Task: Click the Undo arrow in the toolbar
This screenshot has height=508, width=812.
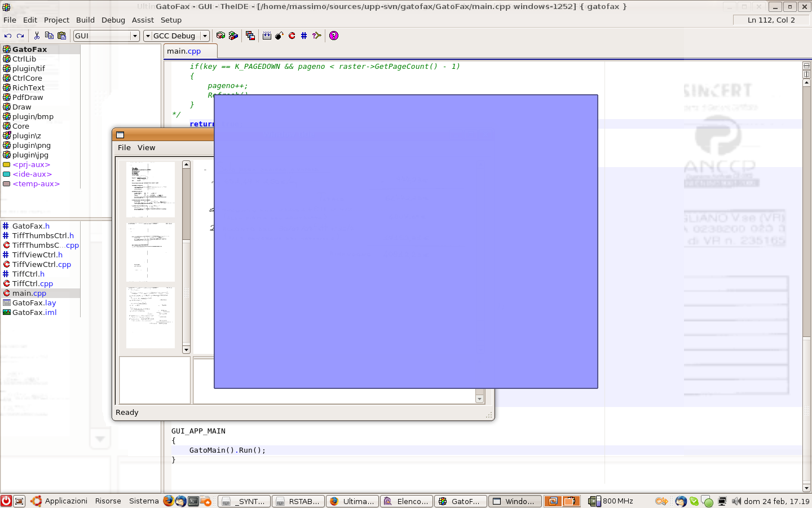Action: click(8, 36)
